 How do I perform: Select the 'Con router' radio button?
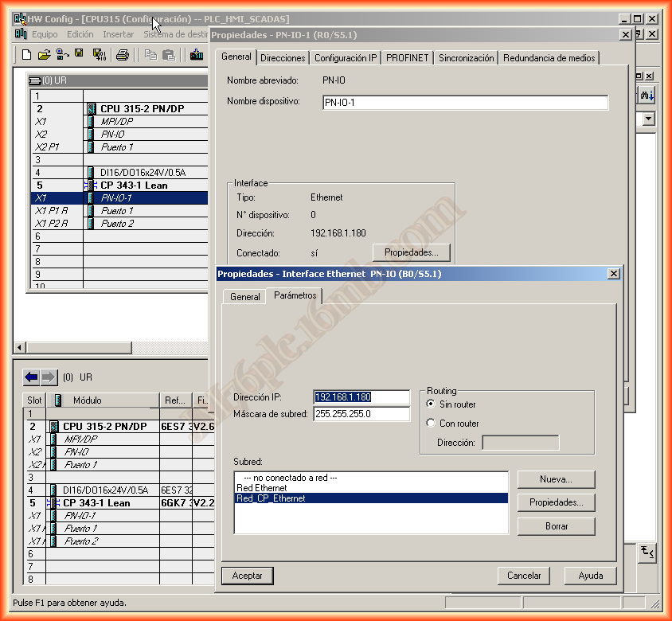pyautogui.click(x=432, y=424)
